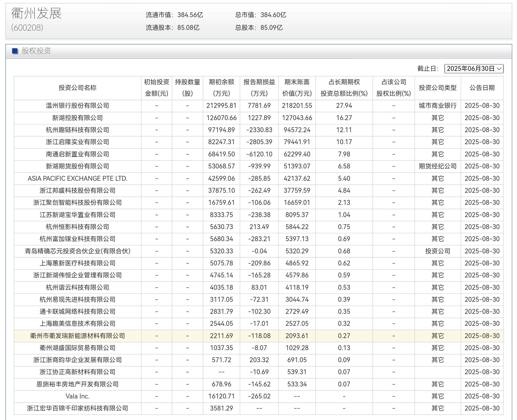Click the 衢州发展 stock name title
The height and width of the screenshot is (420, 517).
tap(36, 13)
